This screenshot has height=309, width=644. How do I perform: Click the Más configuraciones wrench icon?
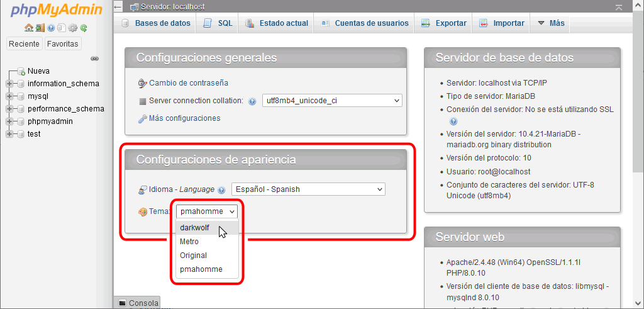tap(142, 119)
